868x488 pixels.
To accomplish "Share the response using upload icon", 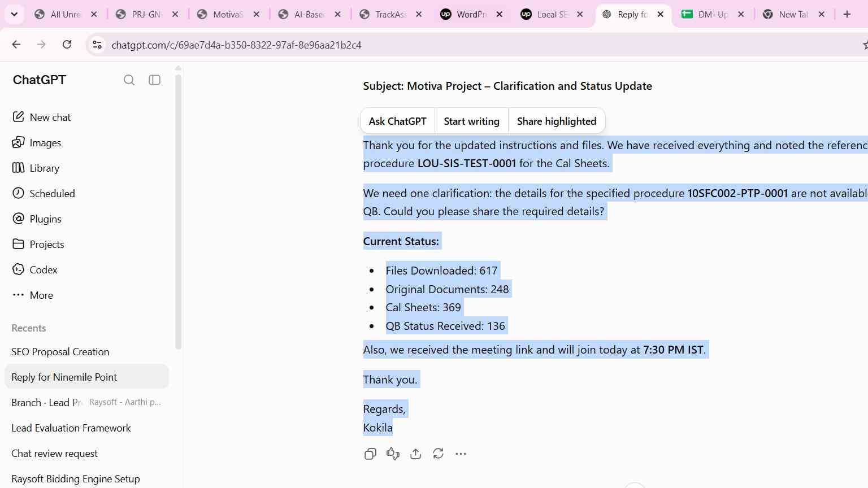I will (415, 454).
